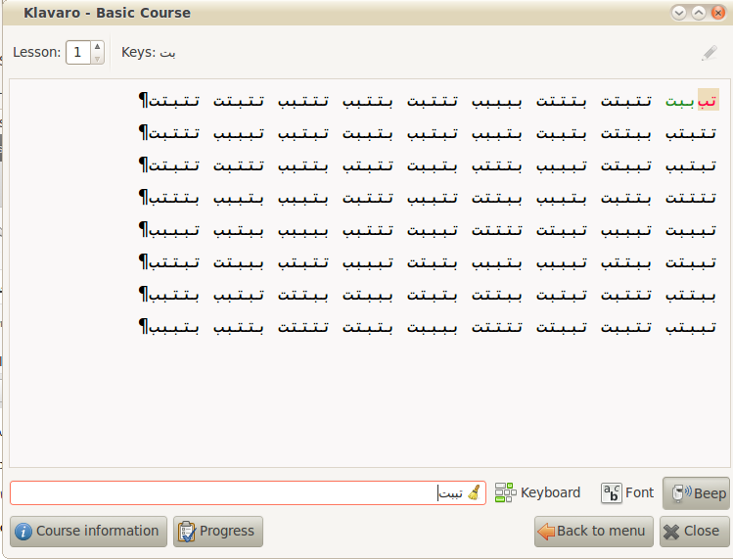Click the Keys label in top bar
The width and height of the screenshot is (733, 560).
point(137,53)
